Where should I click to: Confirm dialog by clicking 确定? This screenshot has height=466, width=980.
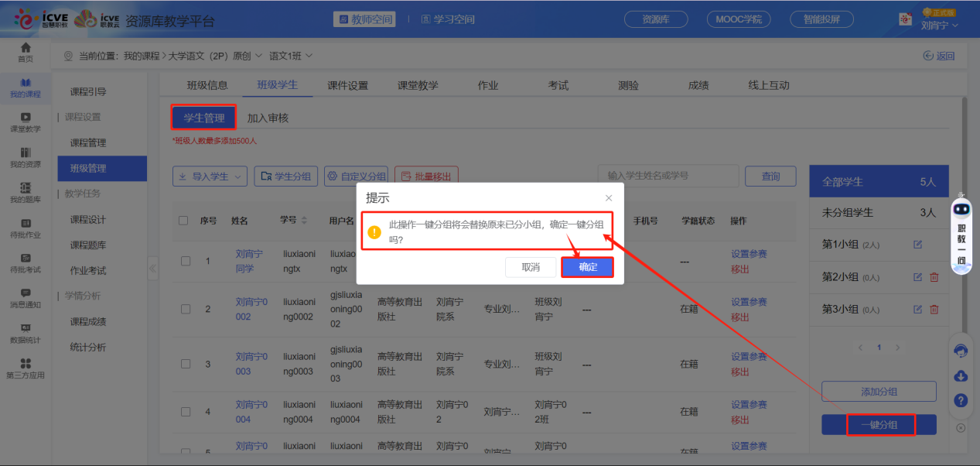coord(588,267)
